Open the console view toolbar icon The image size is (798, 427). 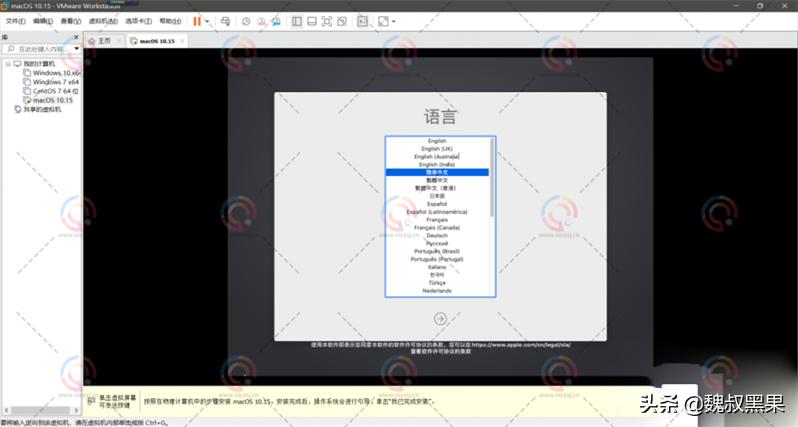coord(362,21)
